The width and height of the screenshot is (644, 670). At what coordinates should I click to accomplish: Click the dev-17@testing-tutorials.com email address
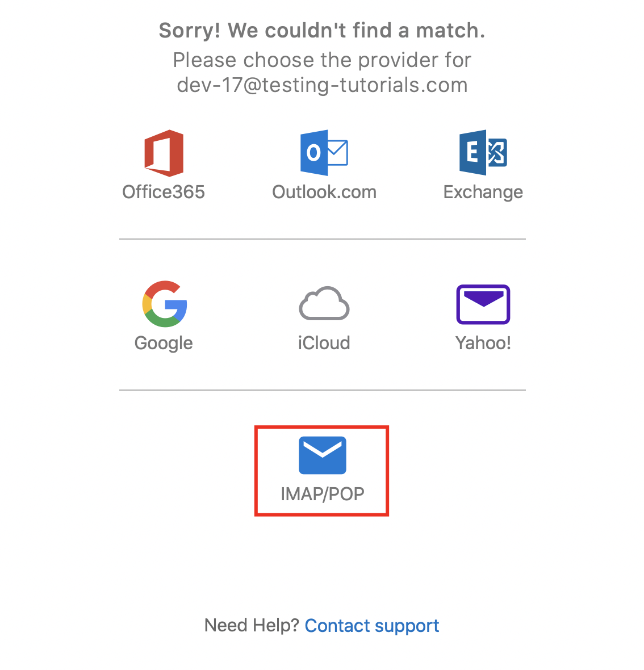(322, 85)
